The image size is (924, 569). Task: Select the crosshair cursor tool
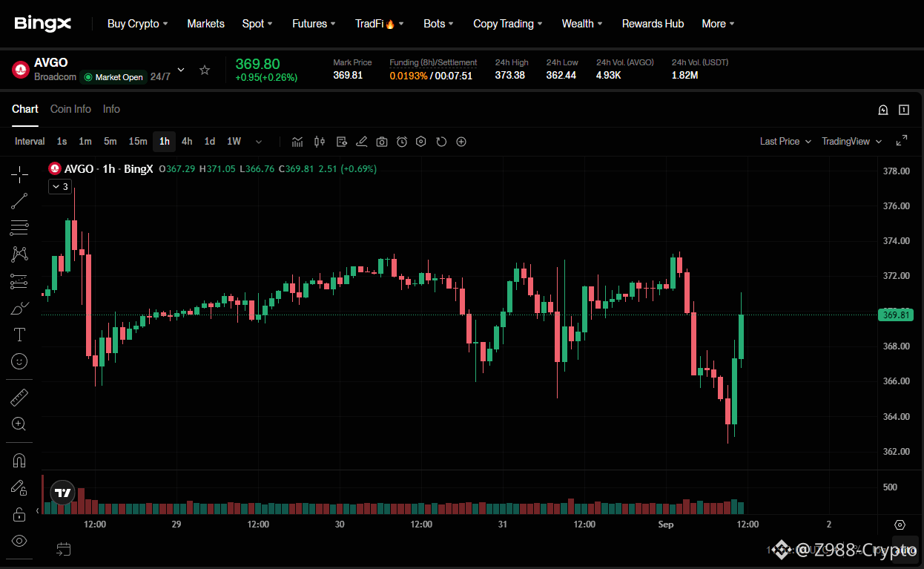coord(20,174)
